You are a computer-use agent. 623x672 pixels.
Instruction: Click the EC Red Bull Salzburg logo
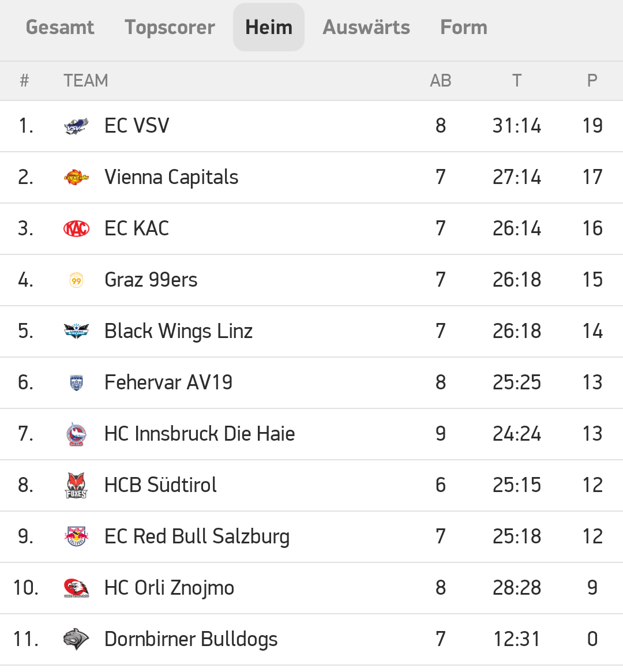click(x=76, y=536)
